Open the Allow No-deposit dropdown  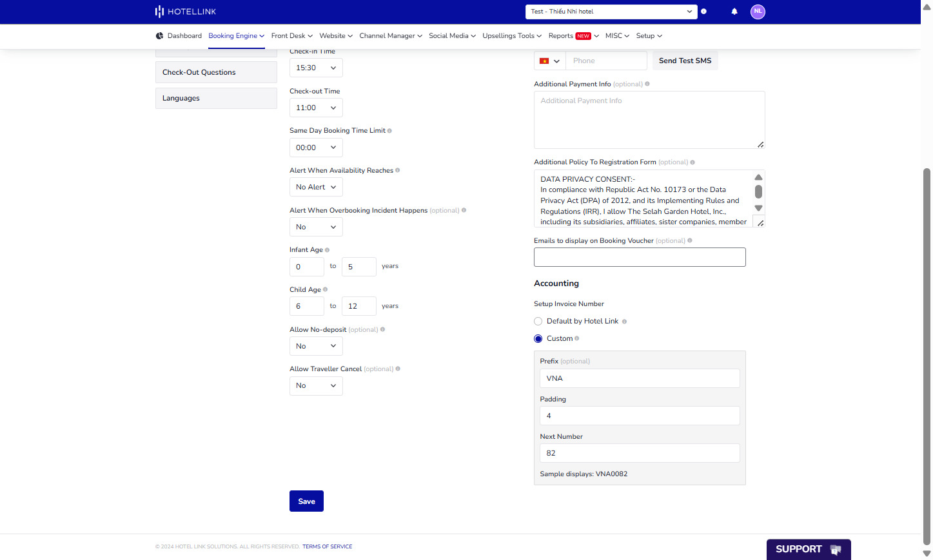pos(316,346)
